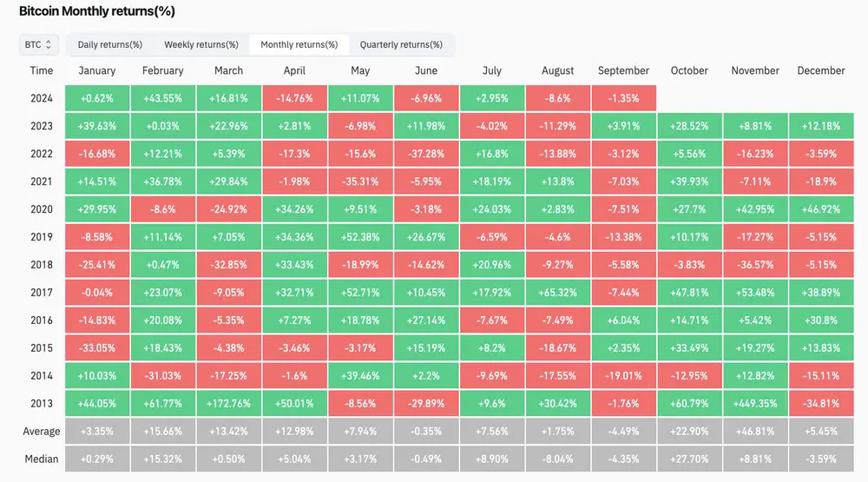Image resolution: width=868 pixels, height=482 pixels.
Task: Click the +449.35% November 2013 cell
Action: point(757,404)
